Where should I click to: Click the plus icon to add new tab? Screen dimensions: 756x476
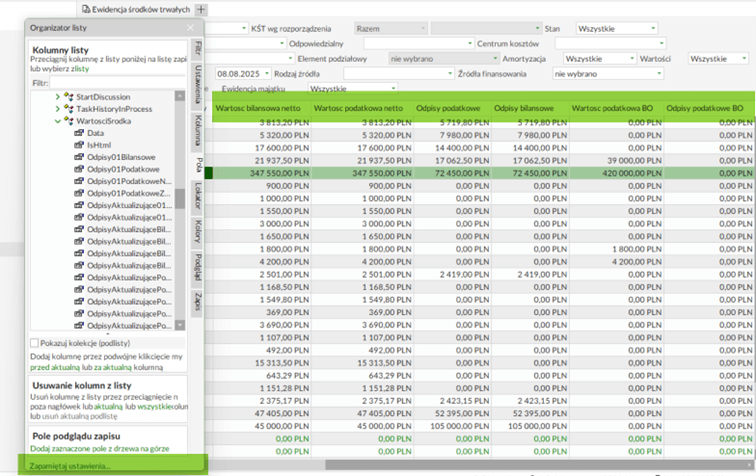(x=202, y=8)
